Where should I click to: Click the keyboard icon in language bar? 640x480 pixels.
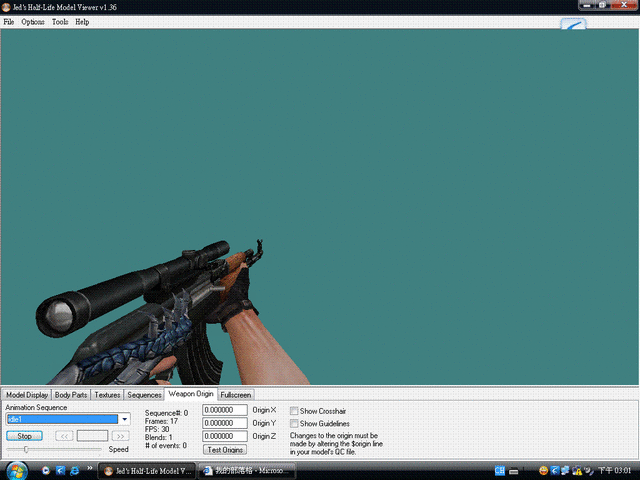point(512,469)
